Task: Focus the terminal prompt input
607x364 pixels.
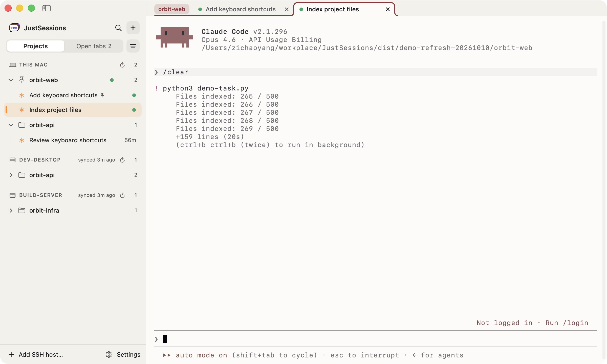Action: click(x=376, y=339)
